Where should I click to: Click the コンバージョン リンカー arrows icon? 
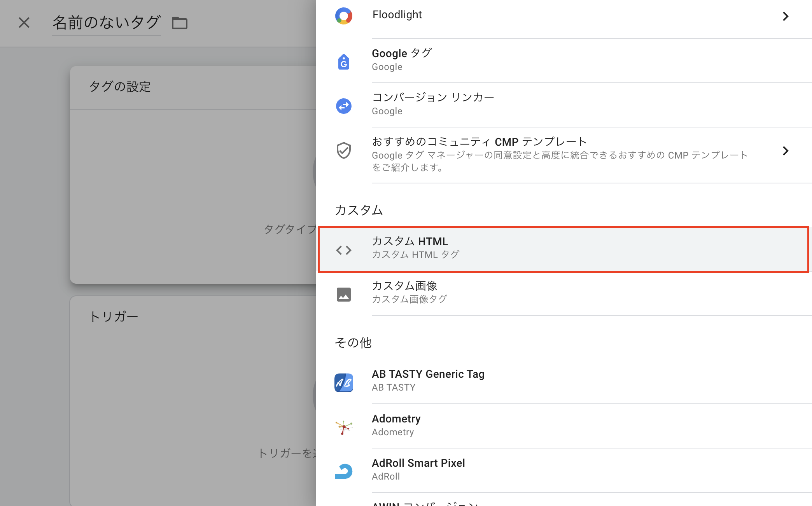coord(344,106)
